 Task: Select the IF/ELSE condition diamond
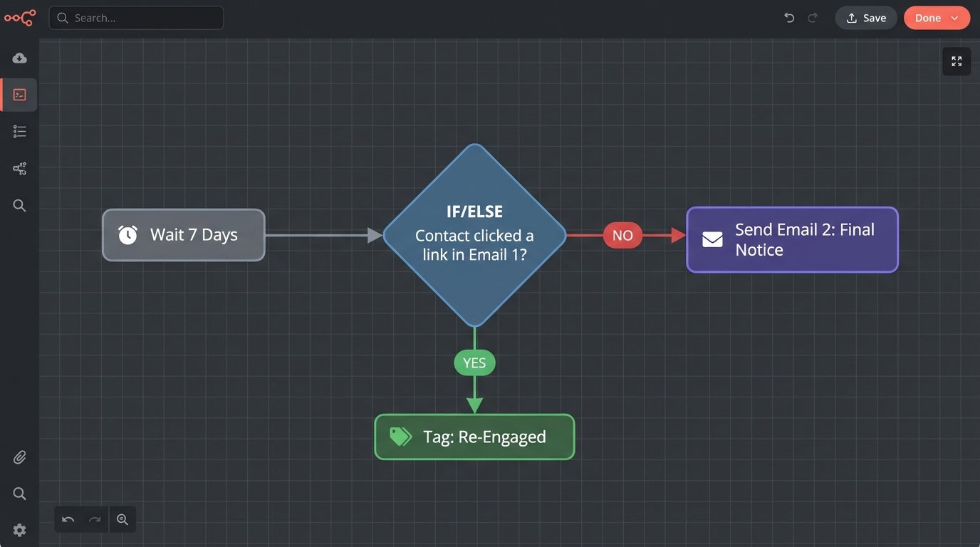click(x=474, y=236)
